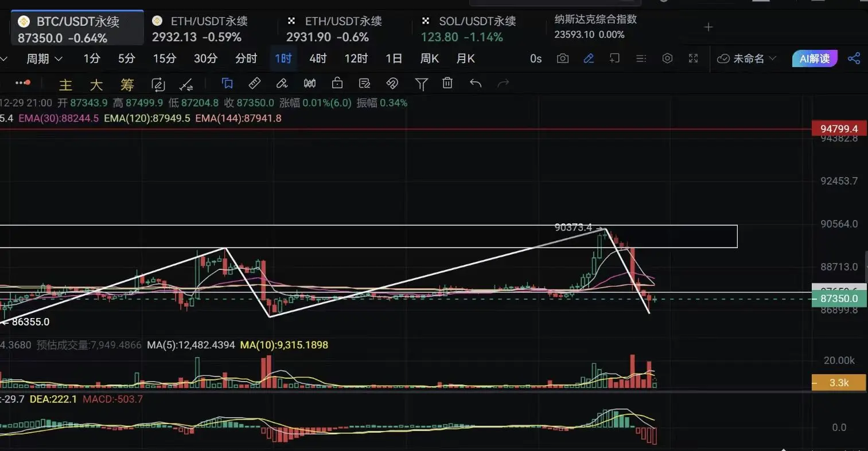Undo the last action with the back arrow
The image size is (868, 451).
point(476,84)
